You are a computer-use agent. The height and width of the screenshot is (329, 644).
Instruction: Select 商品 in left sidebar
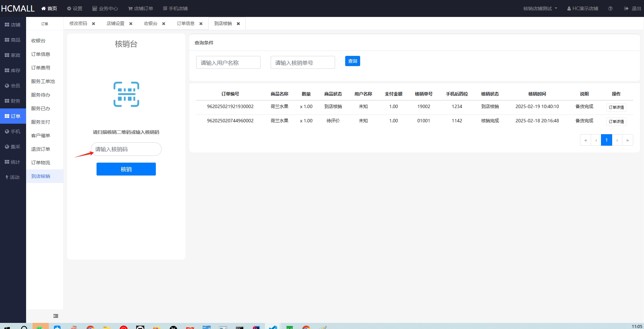(13, 40)
